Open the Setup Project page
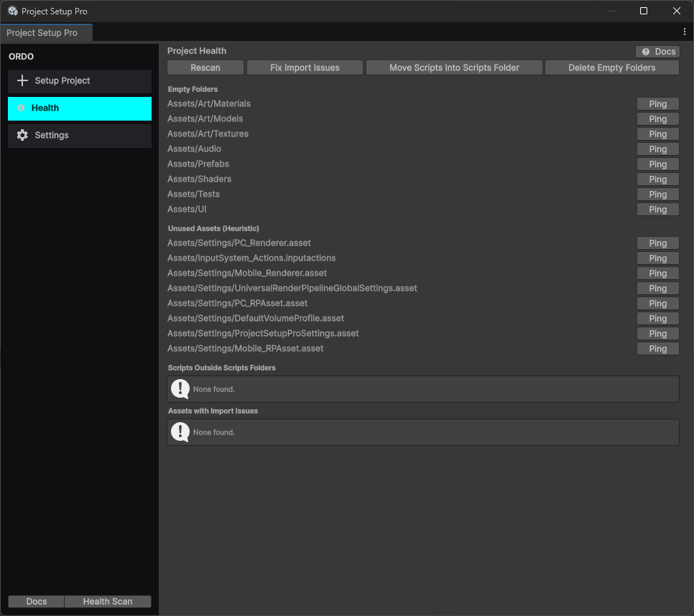 pos(80,81)
